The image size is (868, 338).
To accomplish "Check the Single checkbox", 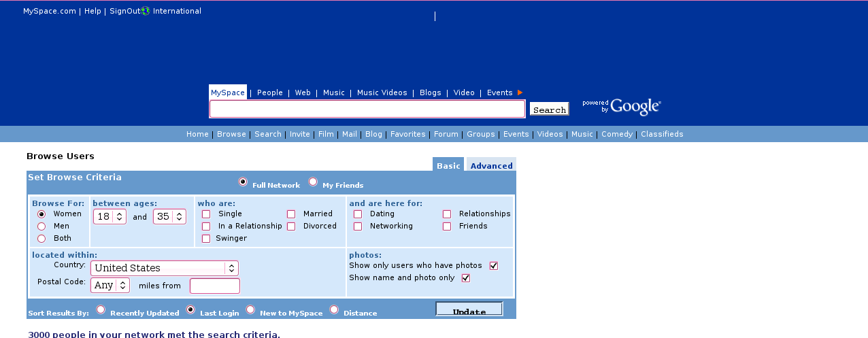I will pos(206,214).
